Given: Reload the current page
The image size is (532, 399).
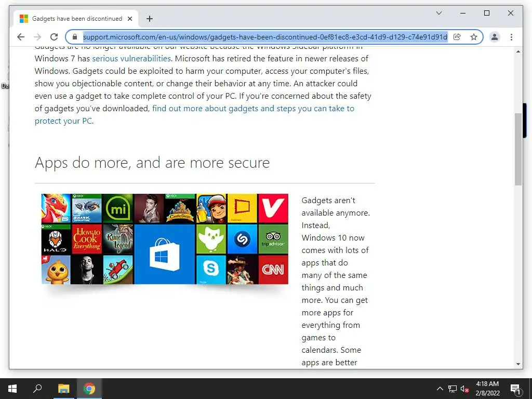Looking at the screenshot, I should [x=54, y=37].
